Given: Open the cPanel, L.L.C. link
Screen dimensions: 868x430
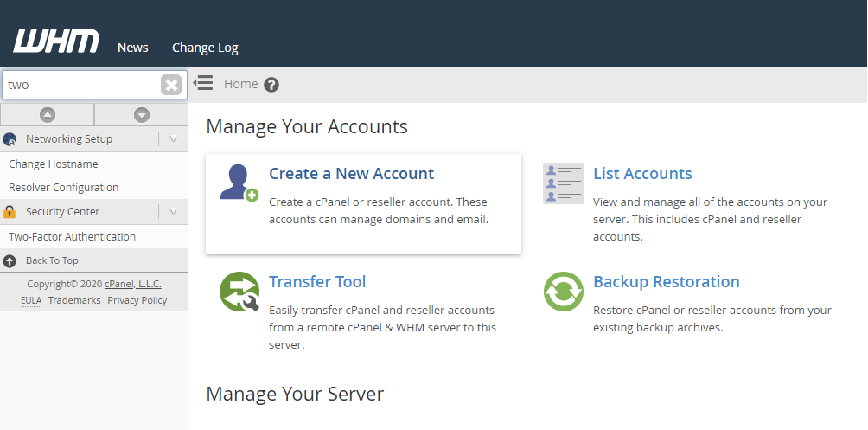Looking at the screenshot, I should [133, 284].
